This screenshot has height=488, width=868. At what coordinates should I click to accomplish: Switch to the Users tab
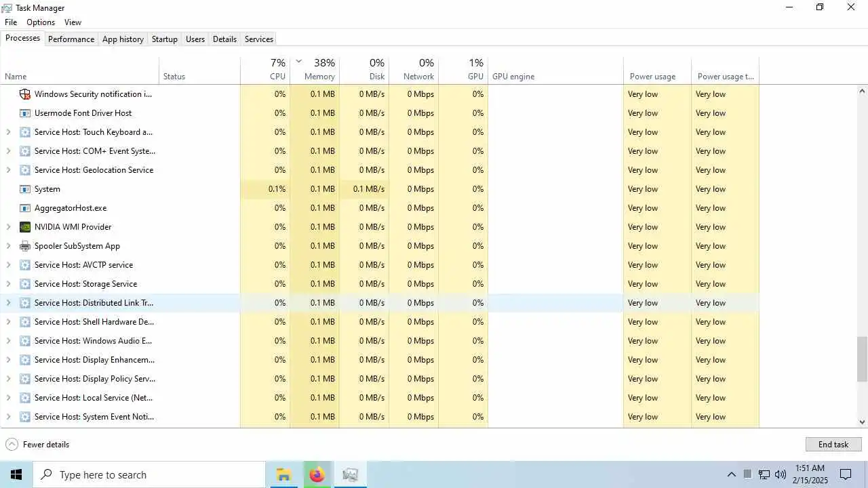pos(195,39)
